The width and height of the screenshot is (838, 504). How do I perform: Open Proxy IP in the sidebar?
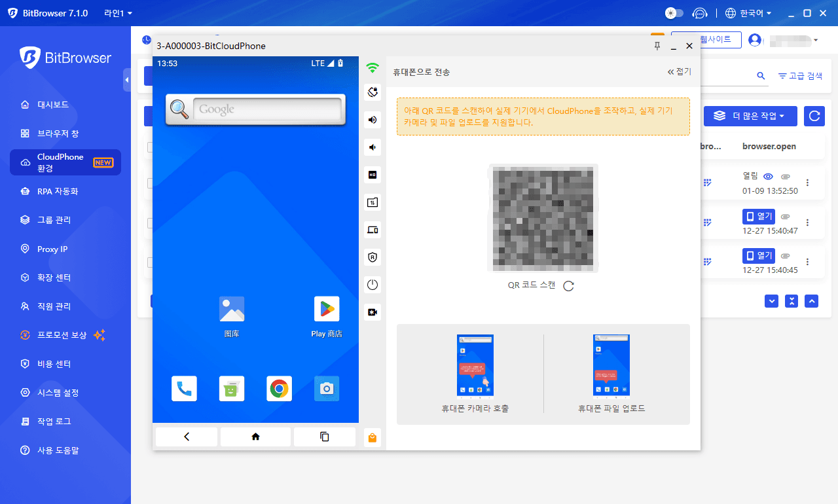pos(65,249)
